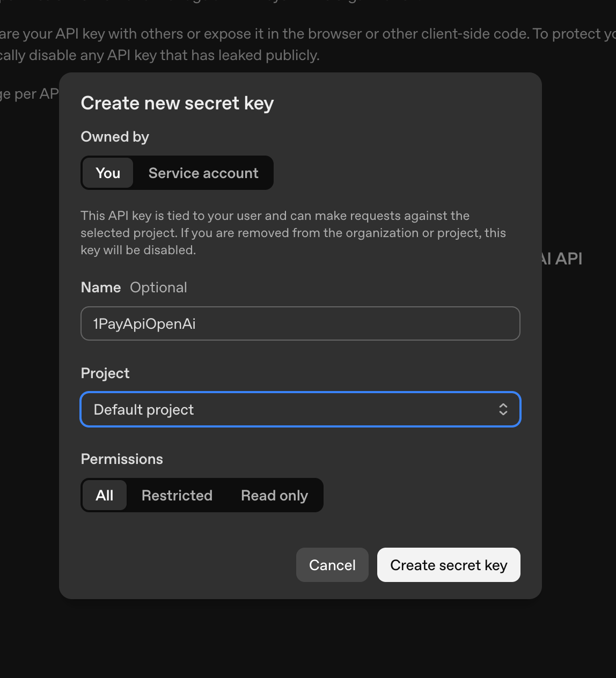The width and height of the screenshot is (616, 678).
Task: Click the "Name" field label
Action: tap(101, 288)
